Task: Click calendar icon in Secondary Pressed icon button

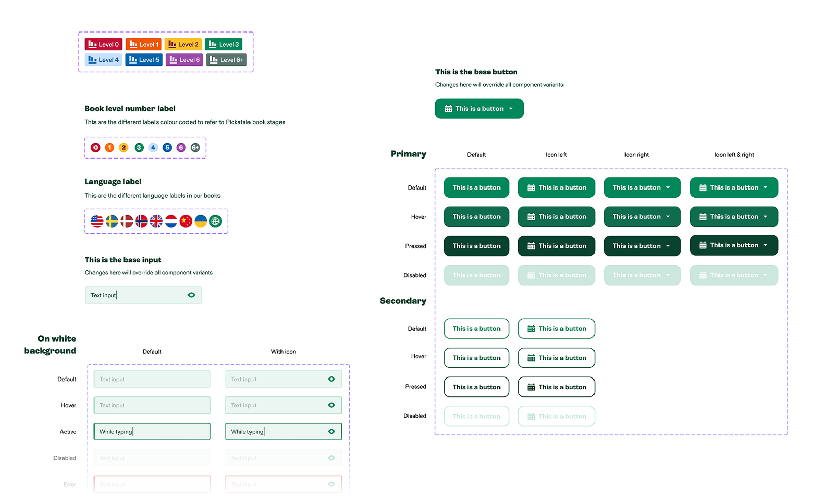Action: [x=531, y=387]
